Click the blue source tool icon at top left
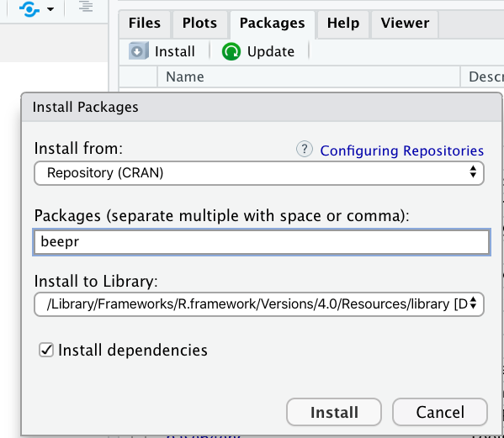 (29, 9)
